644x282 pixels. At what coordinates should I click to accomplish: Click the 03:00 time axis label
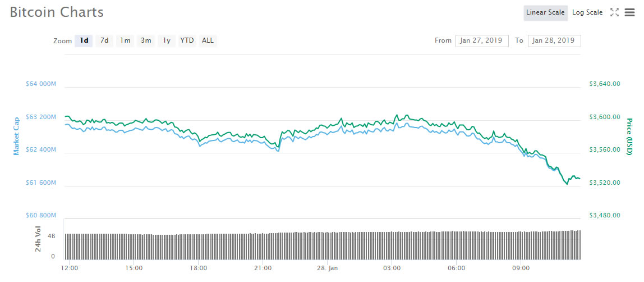392,269
